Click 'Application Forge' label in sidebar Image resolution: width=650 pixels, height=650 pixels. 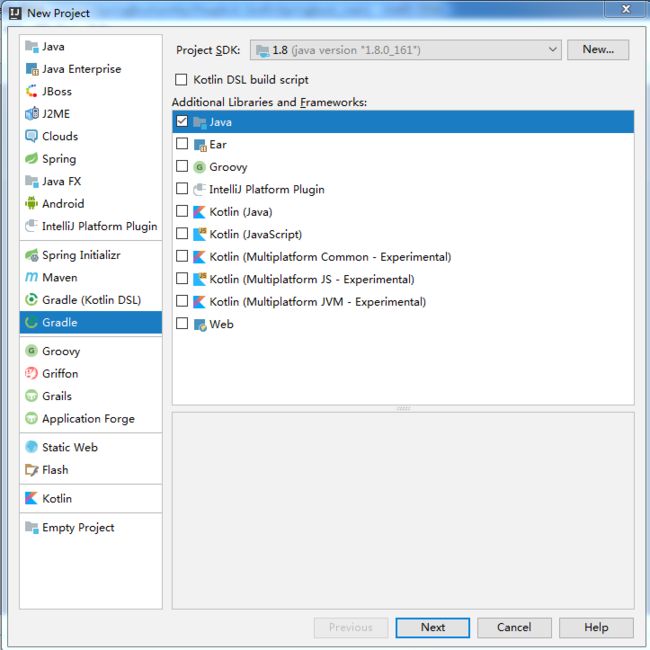coord(88,419)
